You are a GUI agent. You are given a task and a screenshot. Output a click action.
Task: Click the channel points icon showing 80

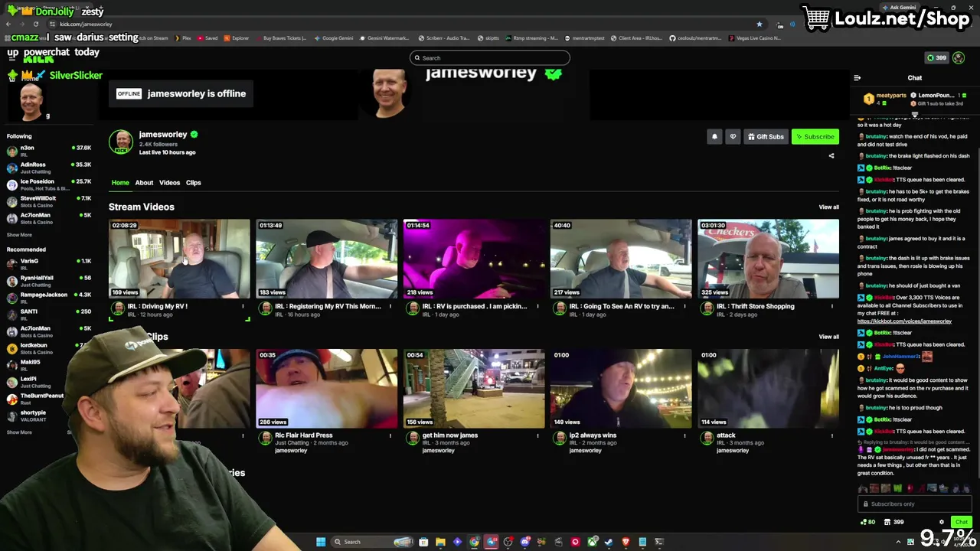[x=867, y=522]
